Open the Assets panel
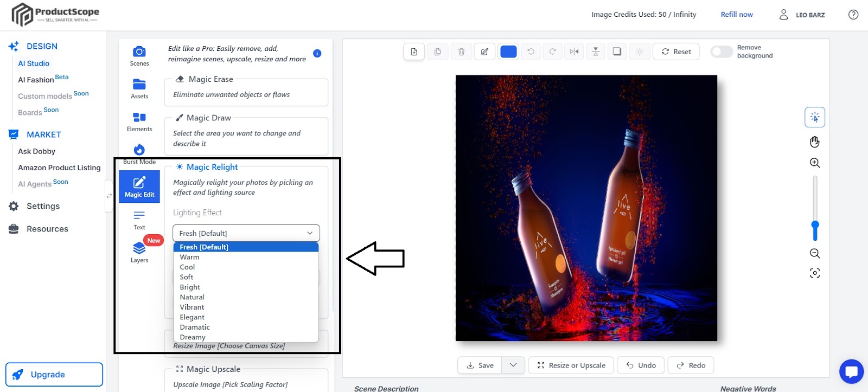The image size is (868, 392). click(x=139, y=88)
